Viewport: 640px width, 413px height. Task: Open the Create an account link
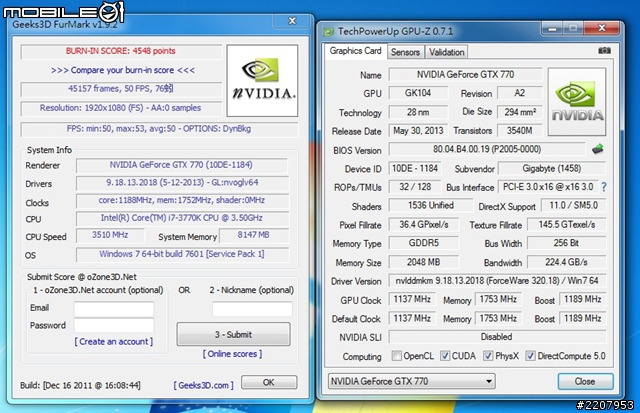tap(113, 342)
